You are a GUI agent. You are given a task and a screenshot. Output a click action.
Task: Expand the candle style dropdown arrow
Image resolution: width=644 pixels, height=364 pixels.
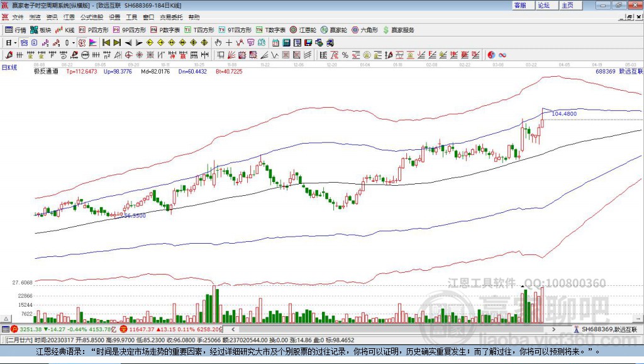click(x=74, y=43)
